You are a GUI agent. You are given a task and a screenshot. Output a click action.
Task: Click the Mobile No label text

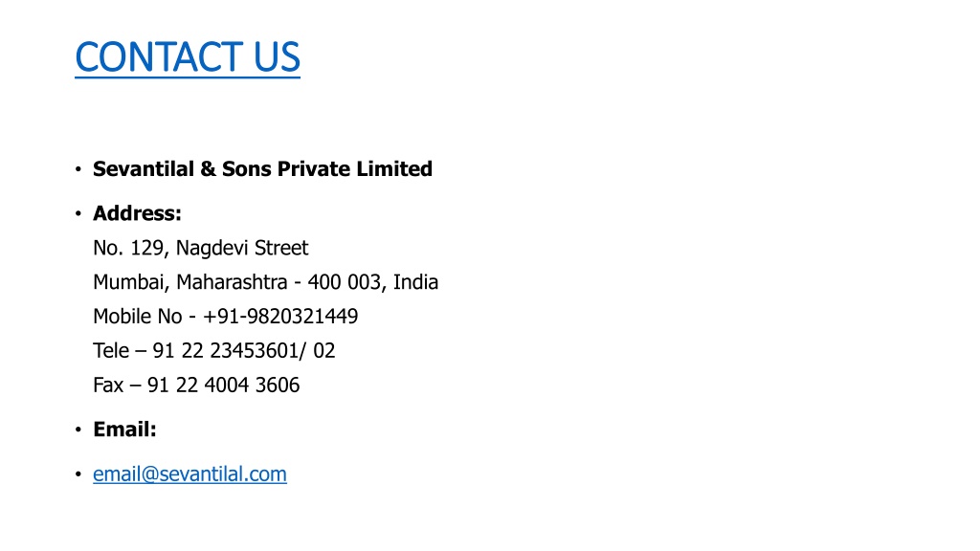tap(138, 317)
